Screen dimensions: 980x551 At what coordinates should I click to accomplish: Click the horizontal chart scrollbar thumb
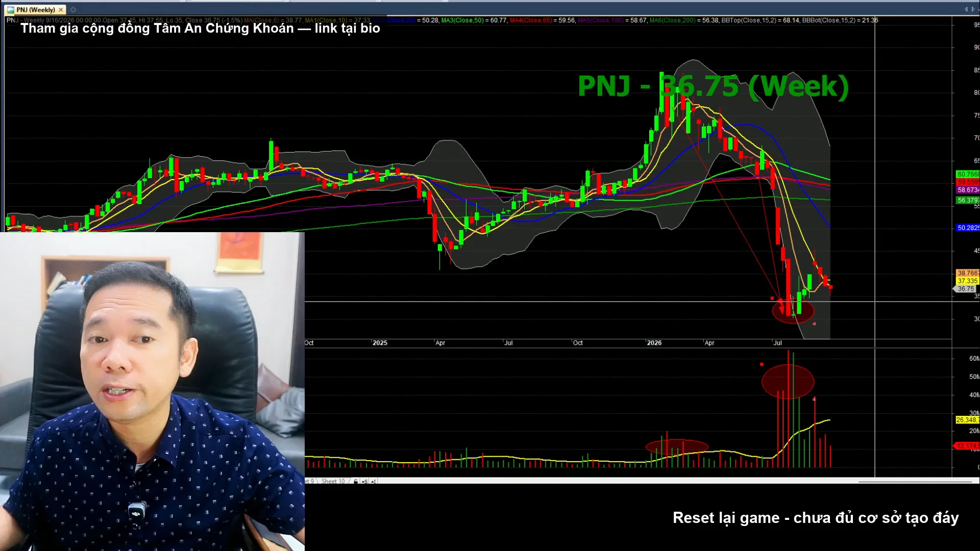click(x=915, y=481)
